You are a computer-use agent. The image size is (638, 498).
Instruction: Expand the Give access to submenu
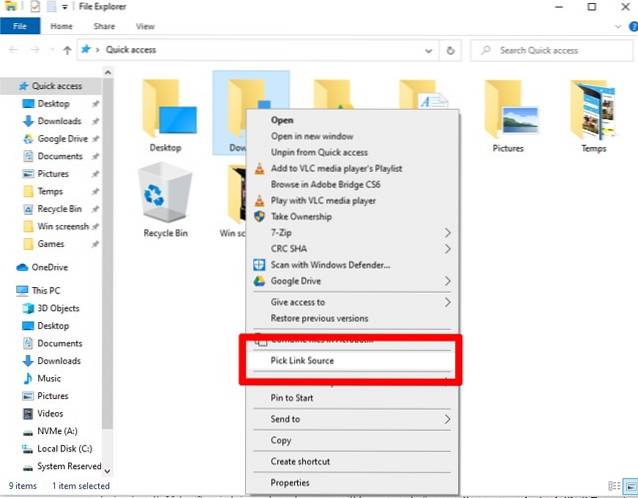point(447,302)
